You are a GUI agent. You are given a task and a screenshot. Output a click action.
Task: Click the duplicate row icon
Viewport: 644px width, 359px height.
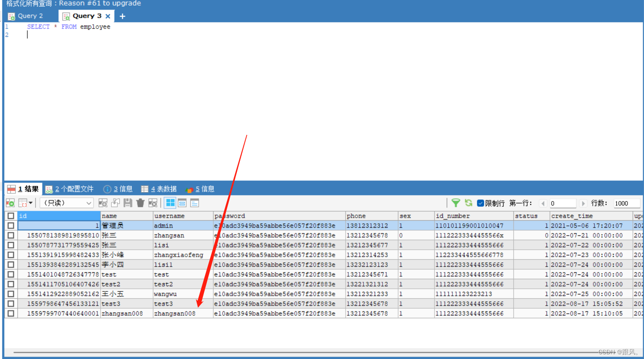[115, 202]
